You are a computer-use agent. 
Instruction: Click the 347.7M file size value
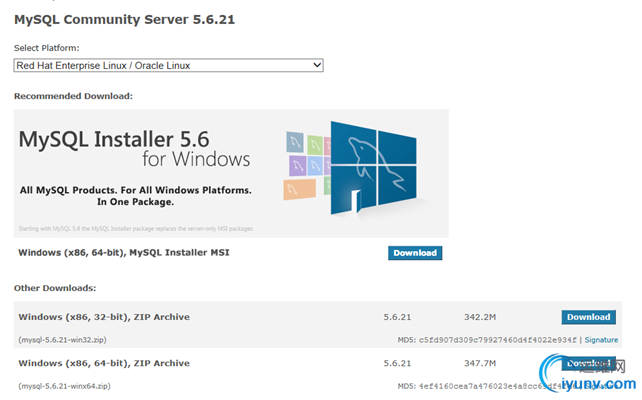pyautogui.click(x=480, y=363)
